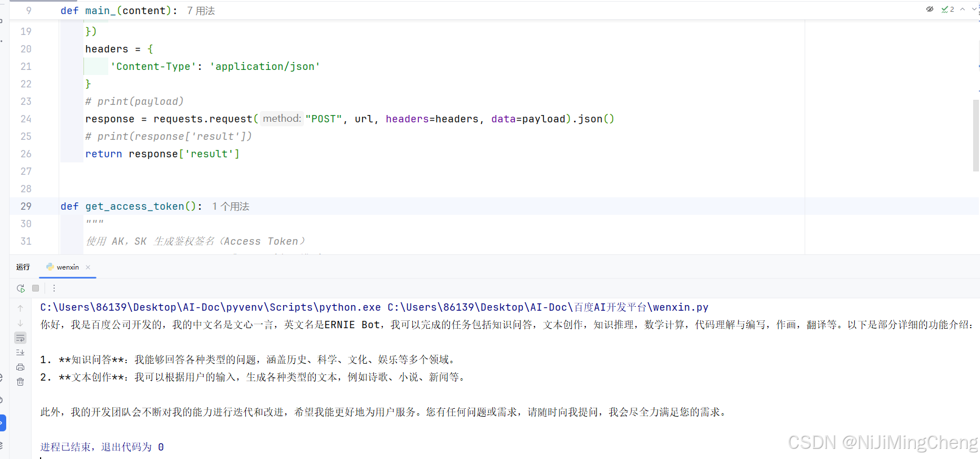Open the '7 用法' usages hint
The width and height of the screenshot is (980, 459).
(201, 11)
